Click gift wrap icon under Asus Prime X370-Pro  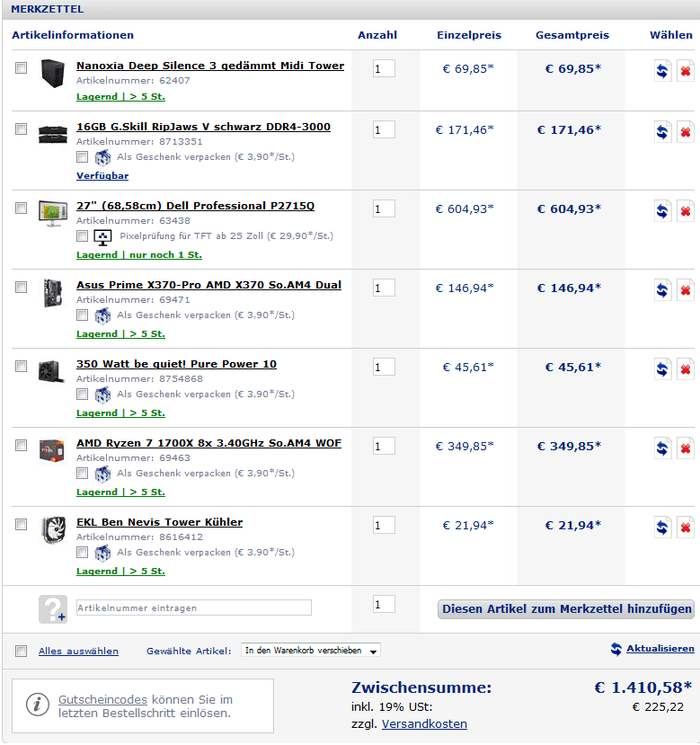point(102,315)
